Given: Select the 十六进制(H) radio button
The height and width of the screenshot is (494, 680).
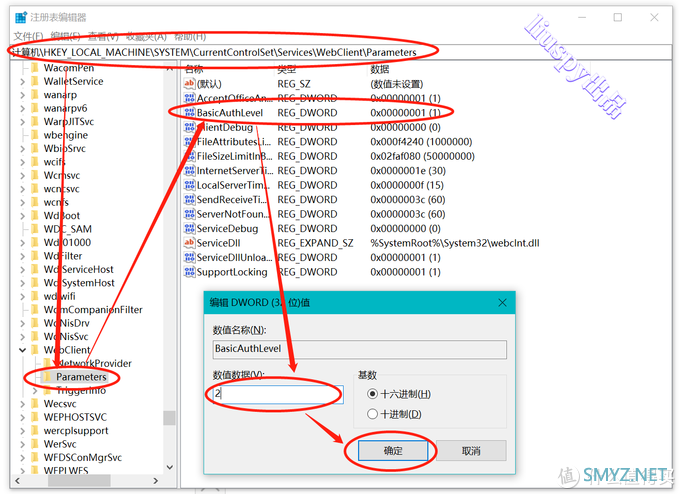Looking at the screenshot, I should [x=372, y=394].
